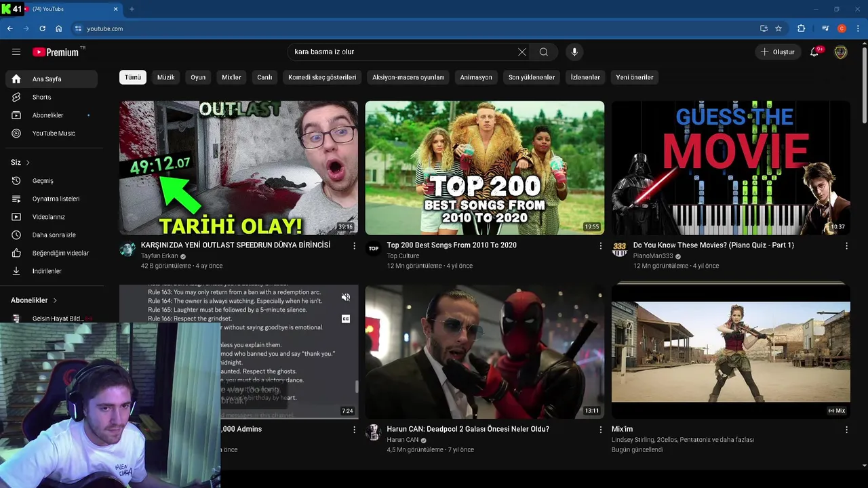Open Videolarınız in sidebar
This screenshot has height=488, width=868.
pos(52,217)
